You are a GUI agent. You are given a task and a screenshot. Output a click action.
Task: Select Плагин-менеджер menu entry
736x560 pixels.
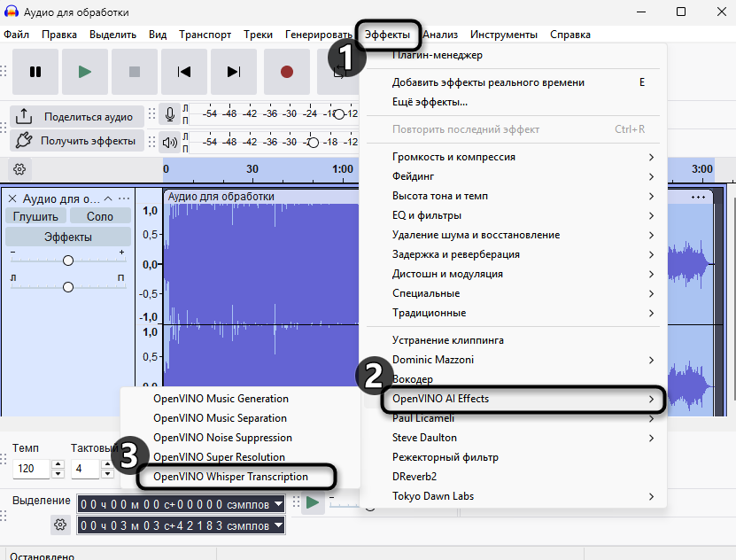coord(513,56)
